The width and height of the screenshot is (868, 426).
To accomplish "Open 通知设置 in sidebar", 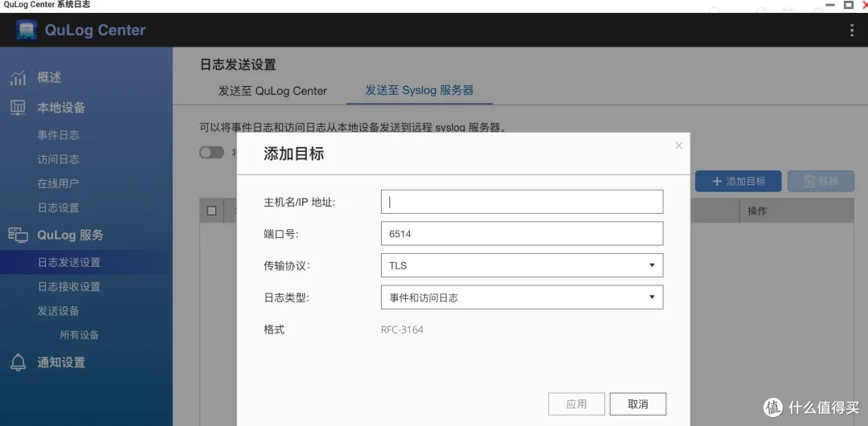I will pyautogui.click(x=61, y=363).
